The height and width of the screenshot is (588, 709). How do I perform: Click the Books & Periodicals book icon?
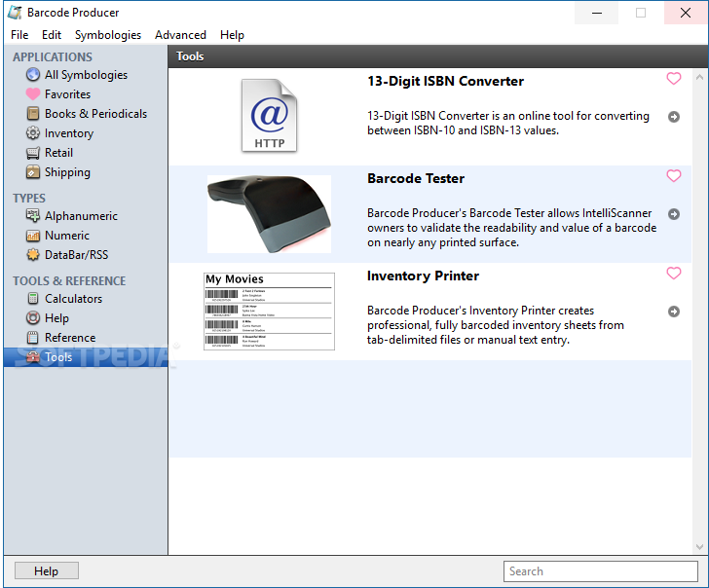click(x=32, y=114)
